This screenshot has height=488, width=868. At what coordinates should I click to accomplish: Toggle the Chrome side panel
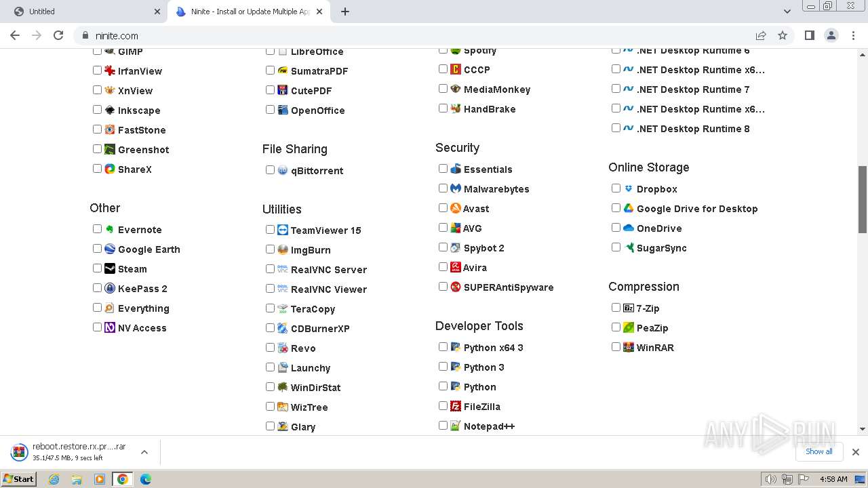tap(809, 35)
